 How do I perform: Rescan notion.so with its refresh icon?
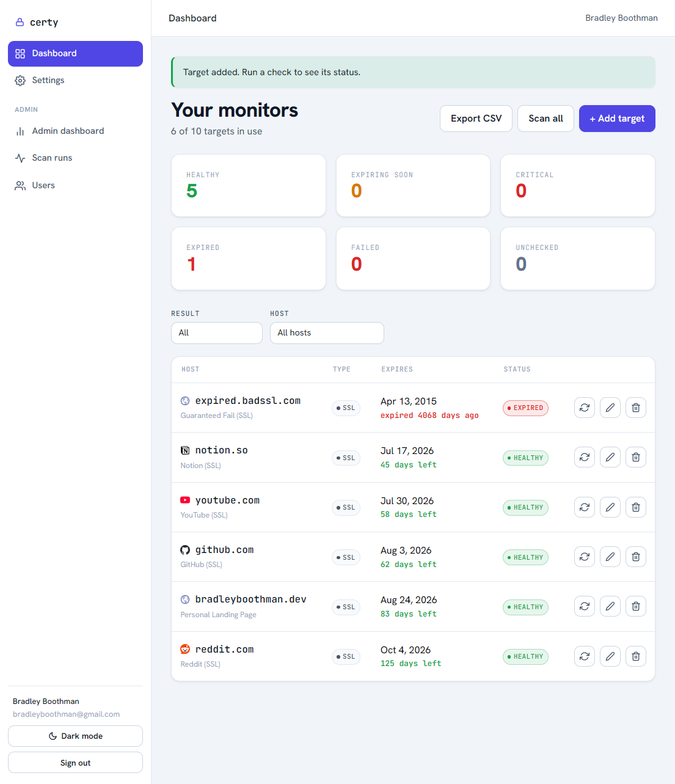coord(585,457)
